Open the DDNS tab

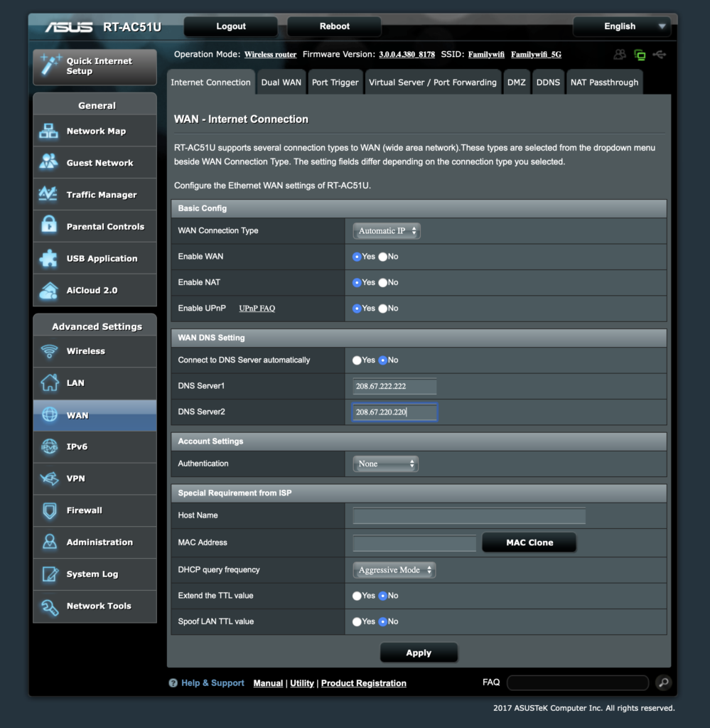click(548, 82)
